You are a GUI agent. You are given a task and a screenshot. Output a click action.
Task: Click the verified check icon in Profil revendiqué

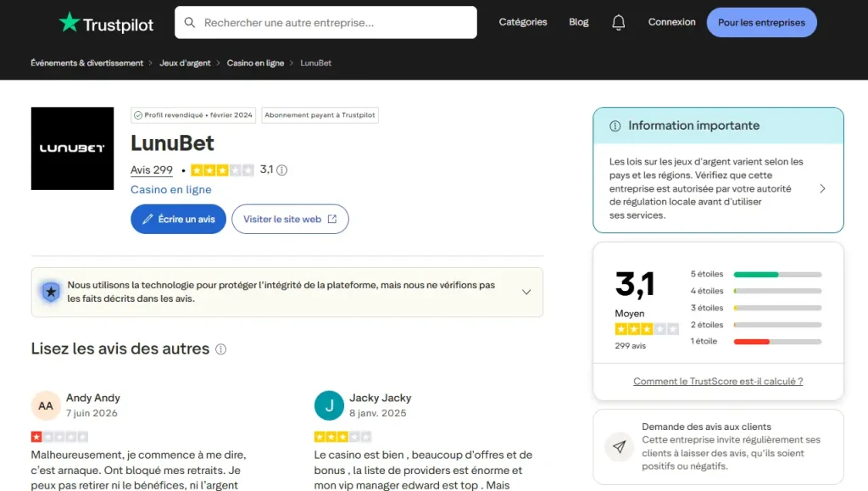[x=138, y=115]
